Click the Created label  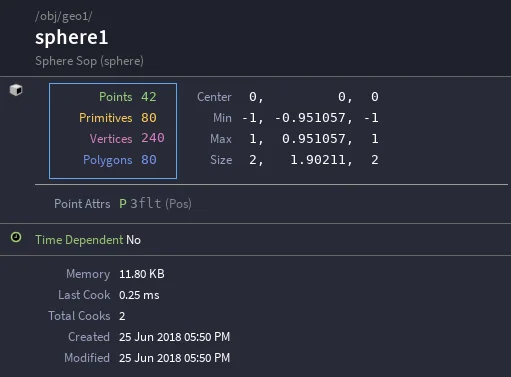pyautogui.click(x=89, y=337)
